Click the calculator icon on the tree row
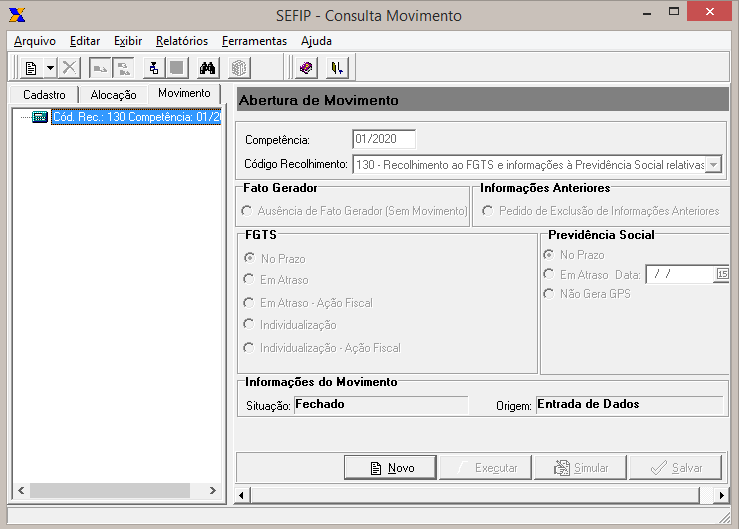 [x=40, y=117]
